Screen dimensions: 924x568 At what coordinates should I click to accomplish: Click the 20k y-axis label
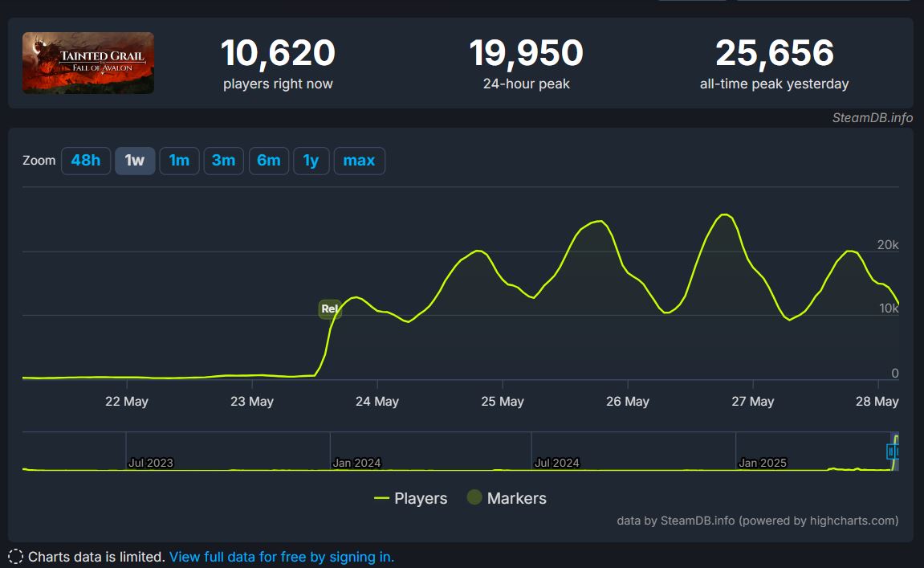click(x=888, y=245)
